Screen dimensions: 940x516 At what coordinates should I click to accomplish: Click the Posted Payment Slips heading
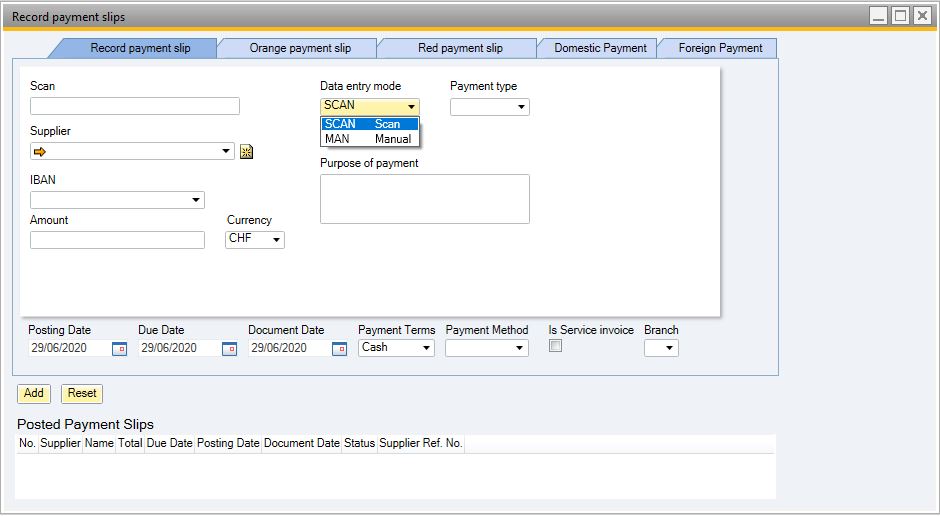click(x=85, y=424)
